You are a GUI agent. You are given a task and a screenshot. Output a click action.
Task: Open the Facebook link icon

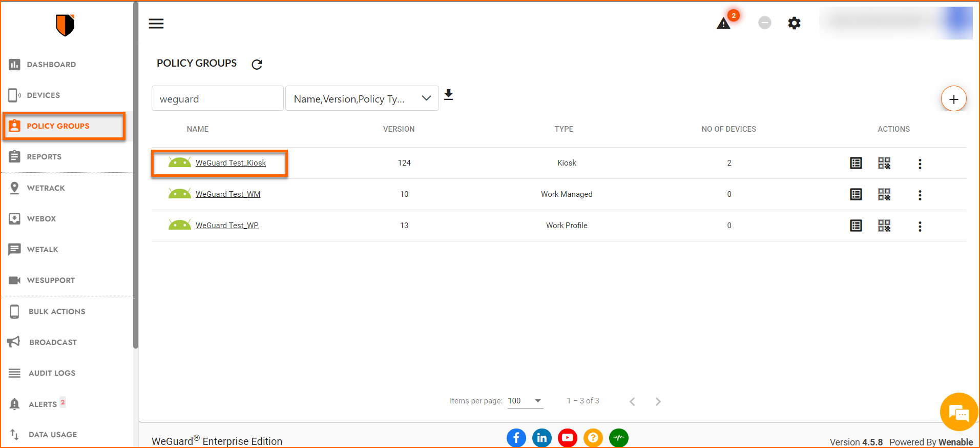[x=516, y=438]
